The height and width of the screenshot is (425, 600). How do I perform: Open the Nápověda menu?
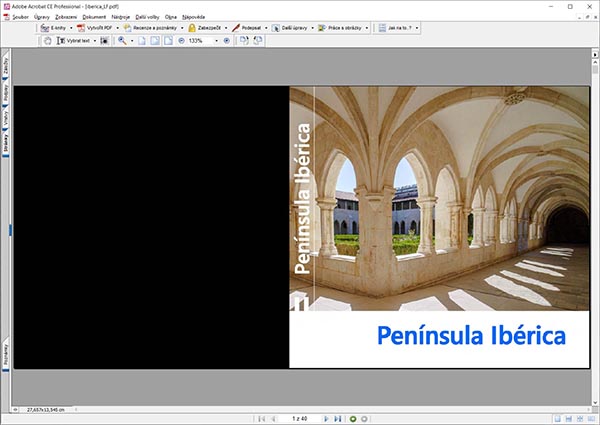click(x=194, y=17)
